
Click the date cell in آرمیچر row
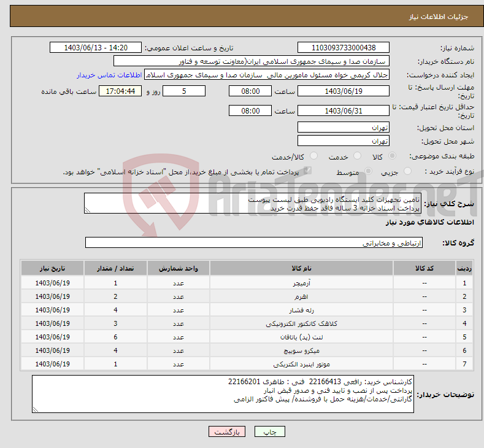tap(53, 283)
